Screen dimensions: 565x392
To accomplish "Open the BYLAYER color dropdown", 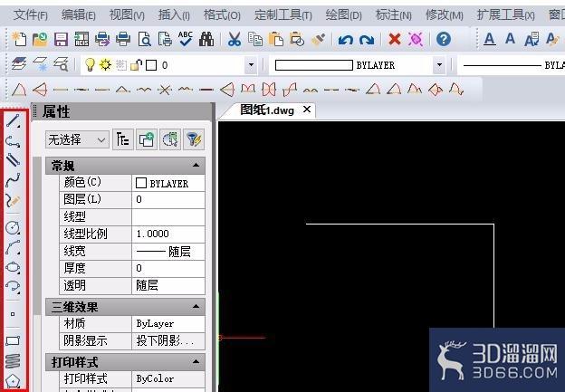I will tap(439, 65).
